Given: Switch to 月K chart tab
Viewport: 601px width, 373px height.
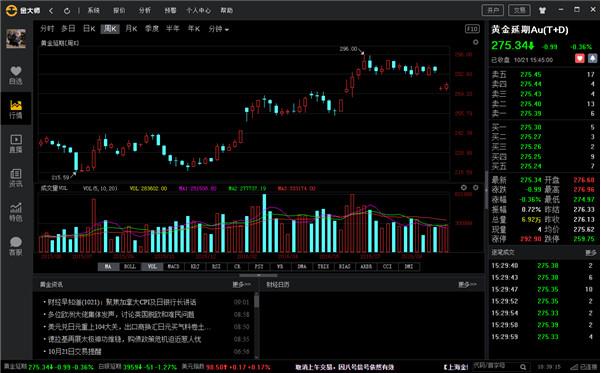Looking at the screenshot, I should pyautogui.click(x=131, y=29).
